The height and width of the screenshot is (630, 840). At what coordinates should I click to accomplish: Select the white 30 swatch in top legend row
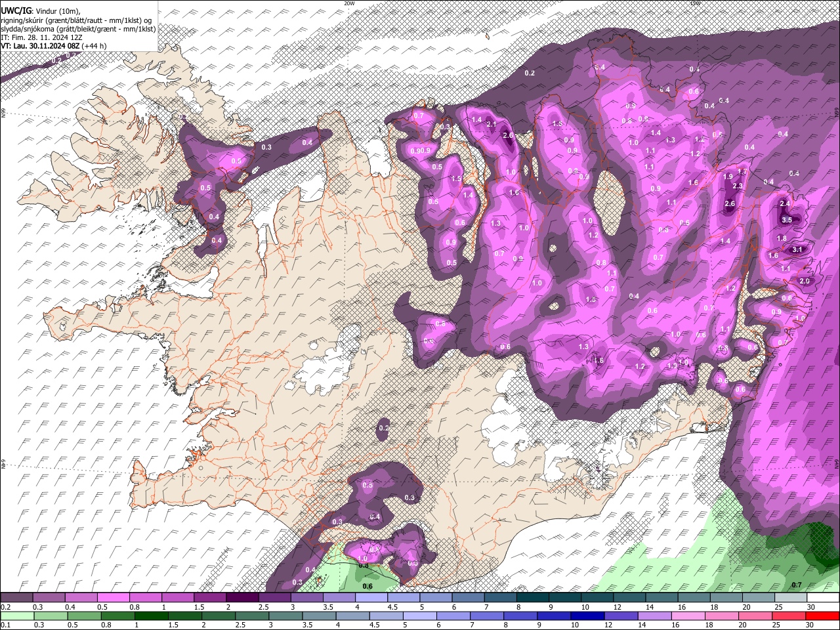click(x=822, y=598)
